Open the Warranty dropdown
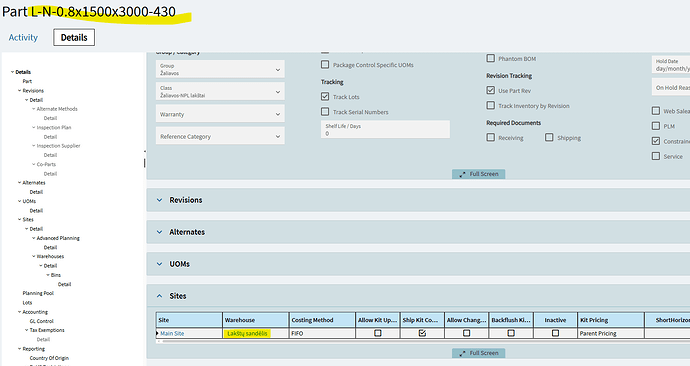The width and height of the screenshot is (690, 366). point(220,114)
